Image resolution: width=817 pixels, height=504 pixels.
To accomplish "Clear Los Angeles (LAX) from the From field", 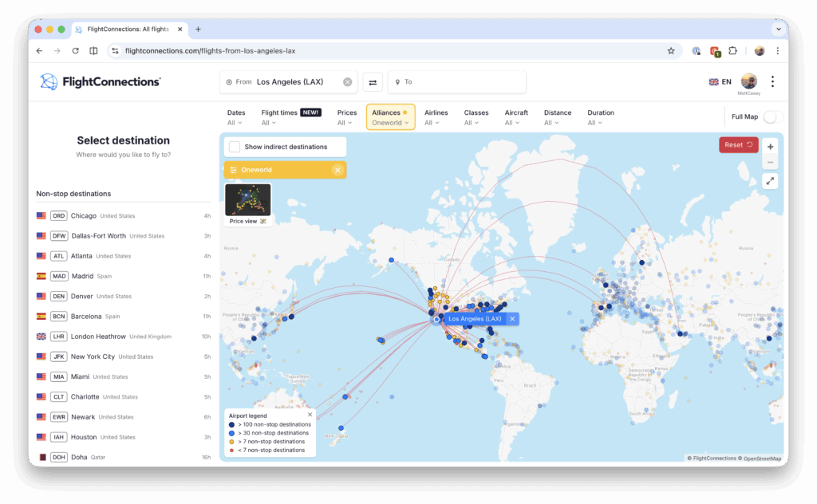I will click(x=347, y=81).
